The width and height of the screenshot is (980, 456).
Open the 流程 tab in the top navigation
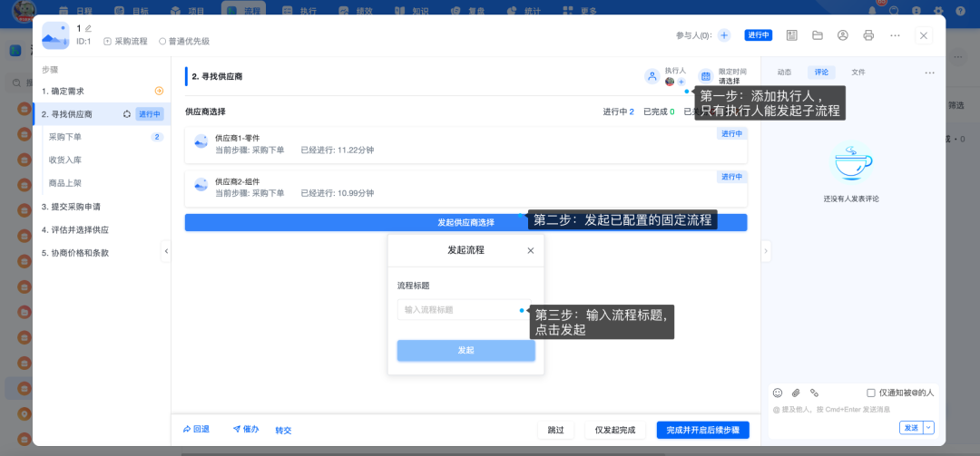click(x=244, y=11)
